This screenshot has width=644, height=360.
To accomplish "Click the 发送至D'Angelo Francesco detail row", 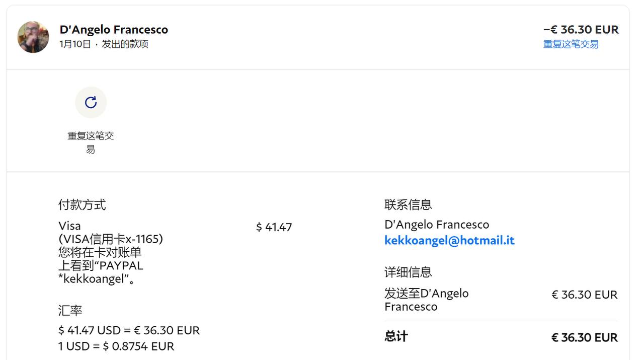I will point(426,300).
